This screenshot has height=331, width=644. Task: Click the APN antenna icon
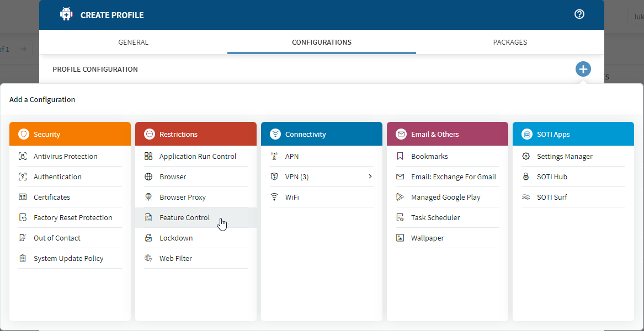coord(274,157)
